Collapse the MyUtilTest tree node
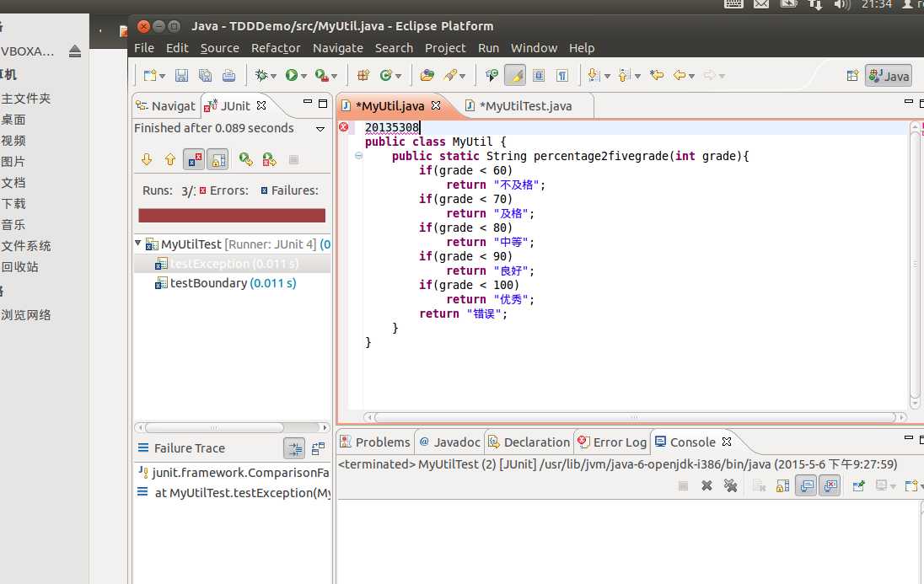This screenshot has width=924, height=584. point(138,243)
